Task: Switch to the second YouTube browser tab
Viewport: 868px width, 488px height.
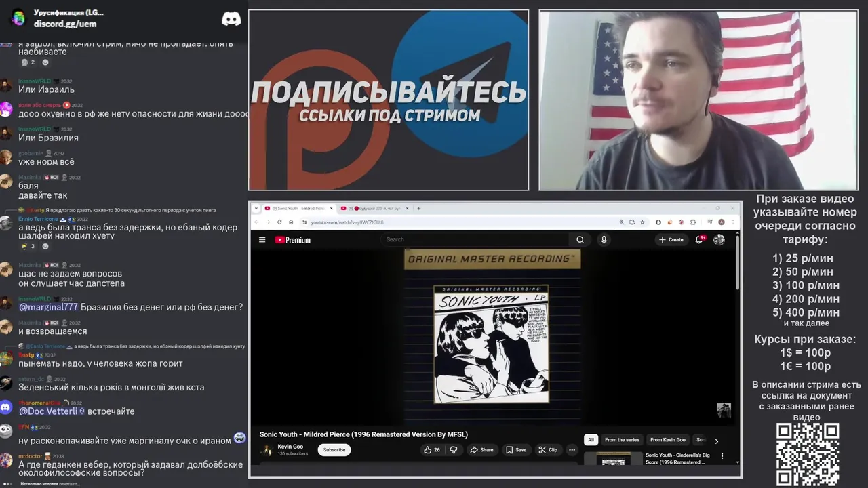Action: point(374,208)
